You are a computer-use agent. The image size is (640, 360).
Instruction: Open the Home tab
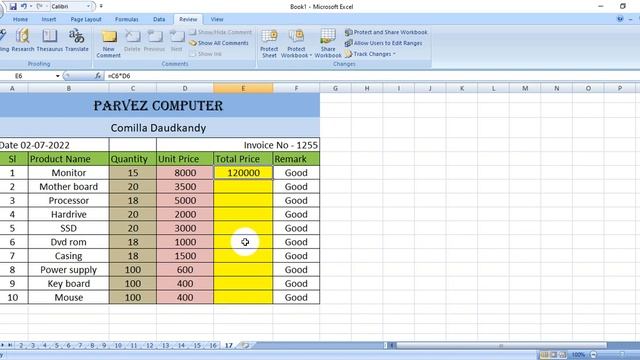[x=20, y=19]
